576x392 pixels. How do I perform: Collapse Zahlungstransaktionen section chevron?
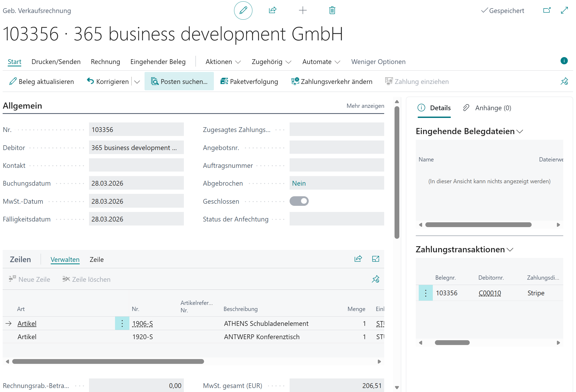[x=510, y=250]
